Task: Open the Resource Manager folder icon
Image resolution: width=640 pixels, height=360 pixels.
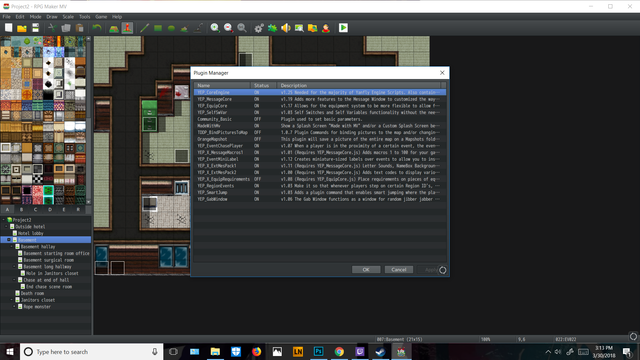Action: click(x=313, y=28)
